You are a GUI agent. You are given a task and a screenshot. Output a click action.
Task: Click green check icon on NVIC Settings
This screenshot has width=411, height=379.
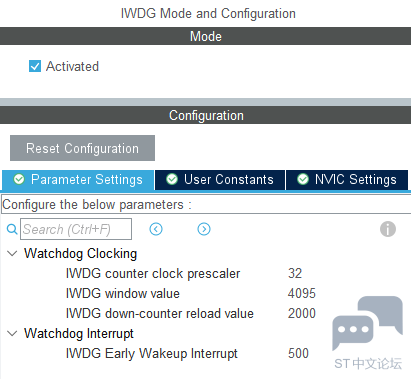pos(303,179)
